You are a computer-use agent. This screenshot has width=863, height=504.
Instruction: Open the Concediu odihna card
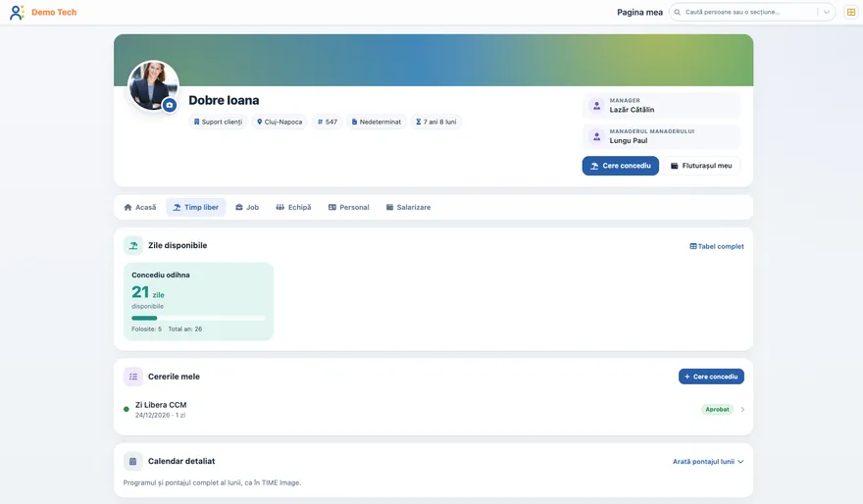199,302
